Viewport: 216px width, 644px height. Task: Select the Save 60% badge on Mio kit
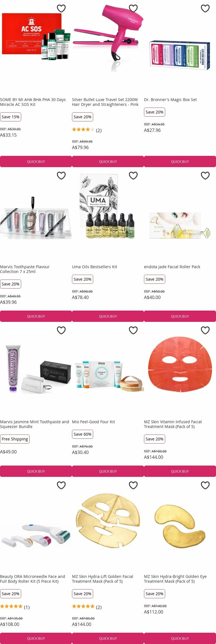click(82, 434)
